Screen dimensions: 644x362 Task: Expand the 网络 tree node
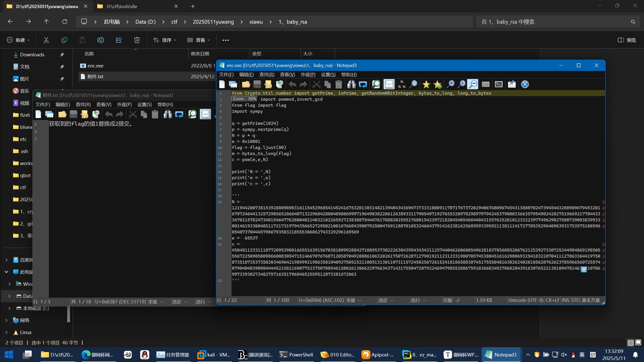click(7, 320)
